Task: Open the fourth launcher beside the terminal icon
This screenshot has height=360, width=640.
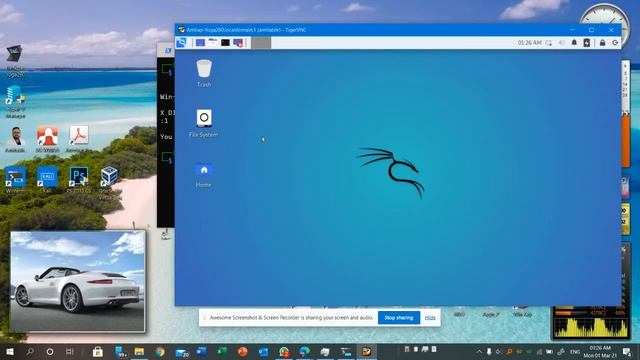Action: [238, 42]
